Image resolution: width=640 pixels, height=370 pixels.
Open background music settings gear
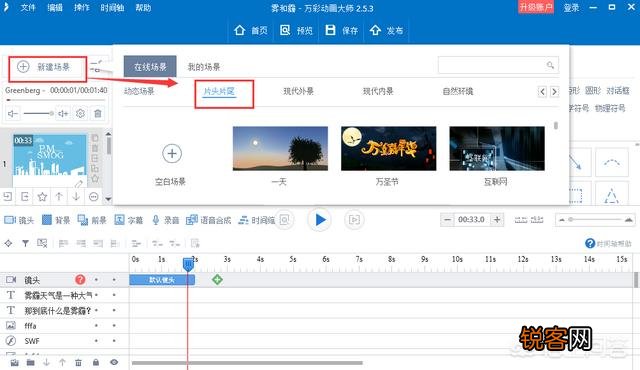80,113
